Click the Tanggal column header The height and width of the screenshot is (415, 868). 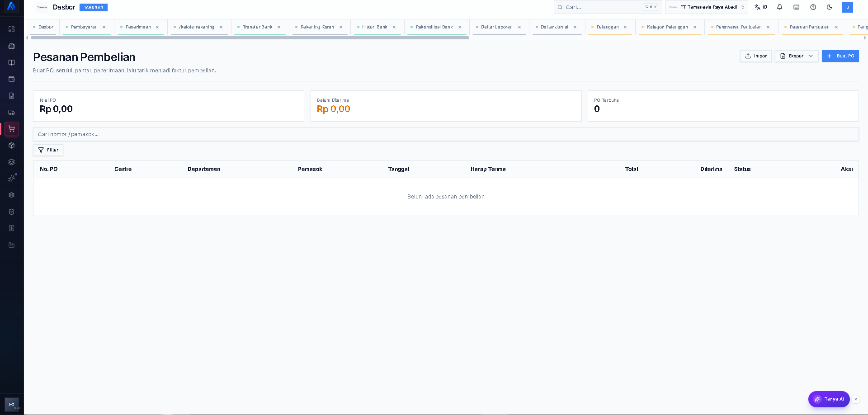[x=399, y=169]
